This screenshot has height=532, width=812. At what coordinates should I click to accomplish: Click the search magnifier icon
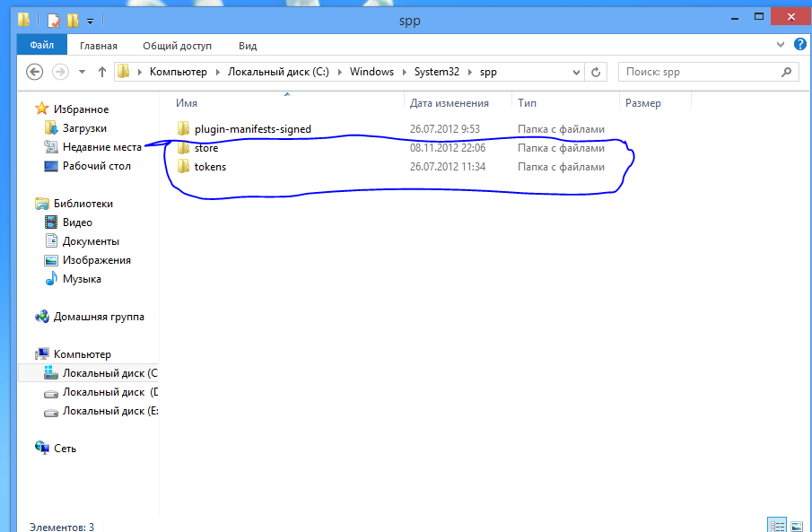click(787, 72)
